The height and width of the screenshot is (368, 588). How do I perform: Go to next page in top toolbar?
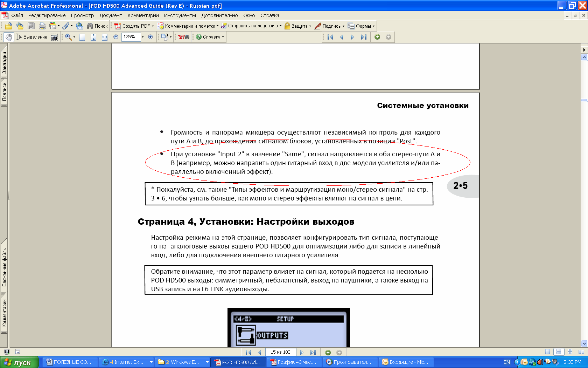point(352,37)
